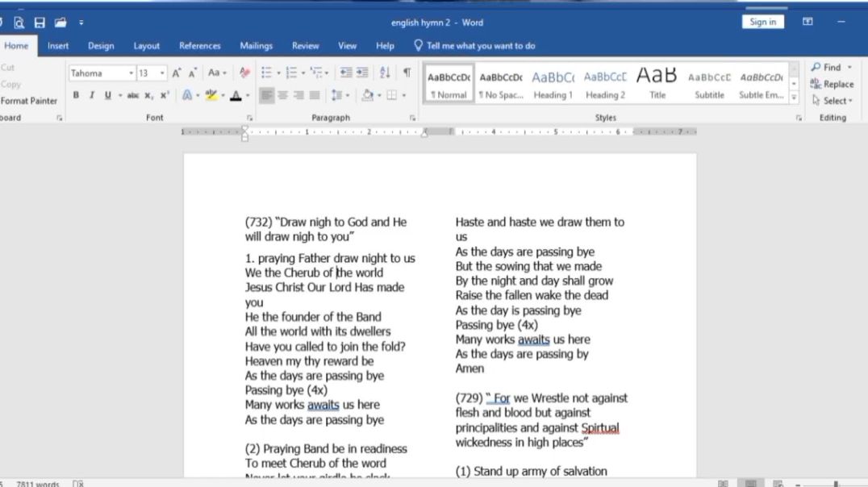Toggle italic formatting
Viewport: 868px width, 487px height.
pyautogui.click(x=91, y=95)
